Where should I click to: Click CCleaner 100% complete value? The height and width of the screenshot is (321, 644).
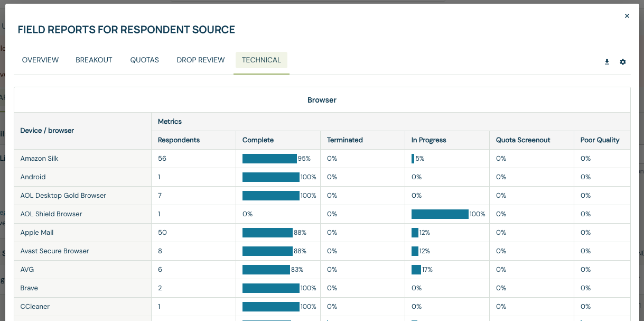(309, 307)
